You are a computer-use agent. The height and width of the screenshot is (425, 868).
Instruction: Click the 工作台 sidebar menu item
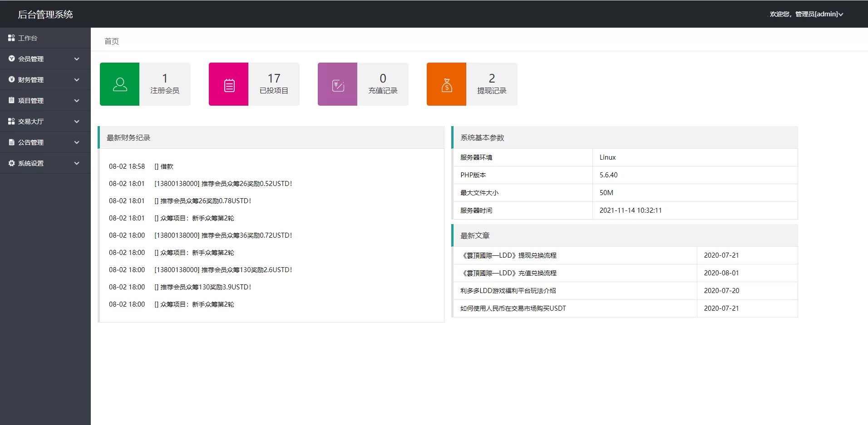[x=28, y=38]
